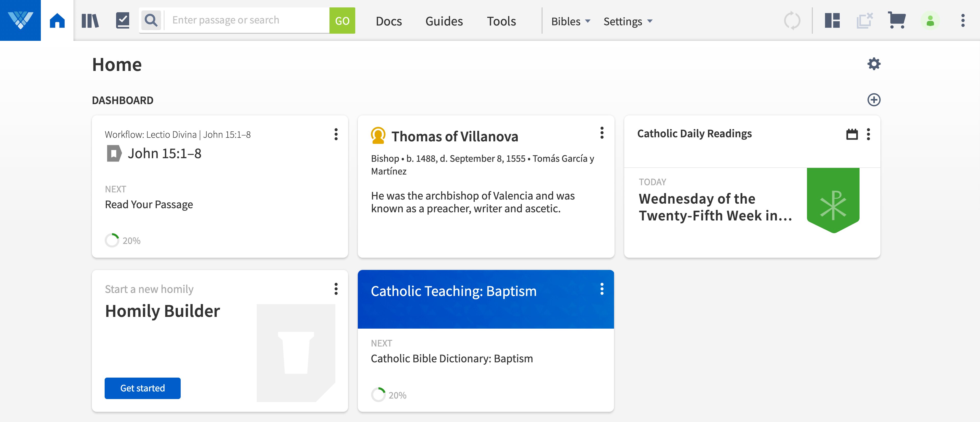This screenshot has width=980, height=422.
Task: Click the Verbum logo icon
Action: click(x=20, y=20)
